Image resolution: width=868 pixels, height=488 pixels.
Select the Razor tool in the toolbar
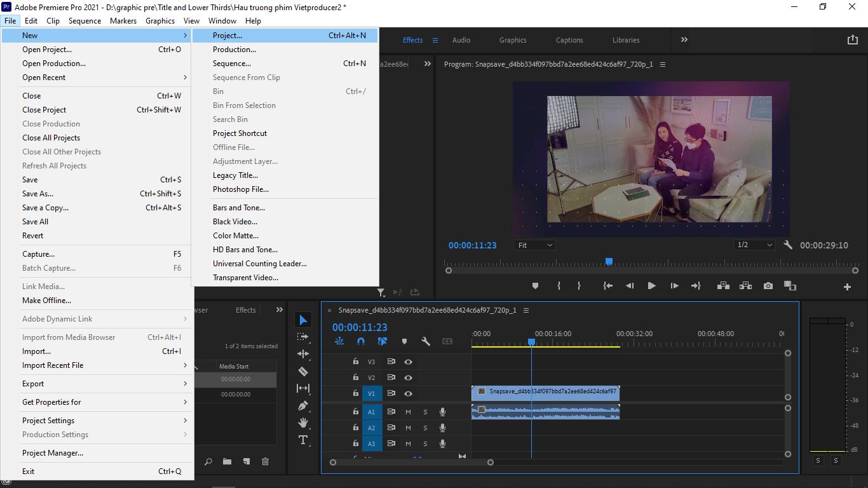(303, 371)
